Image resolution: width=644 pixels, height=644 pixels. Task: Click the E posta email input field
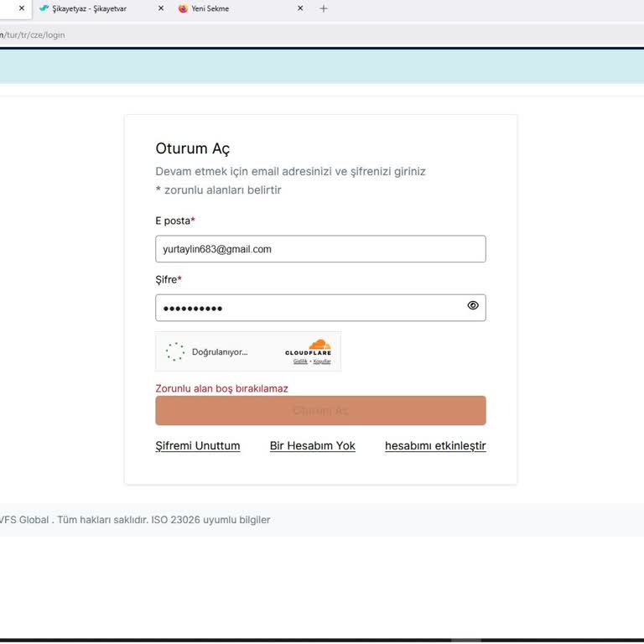(320, 249)
